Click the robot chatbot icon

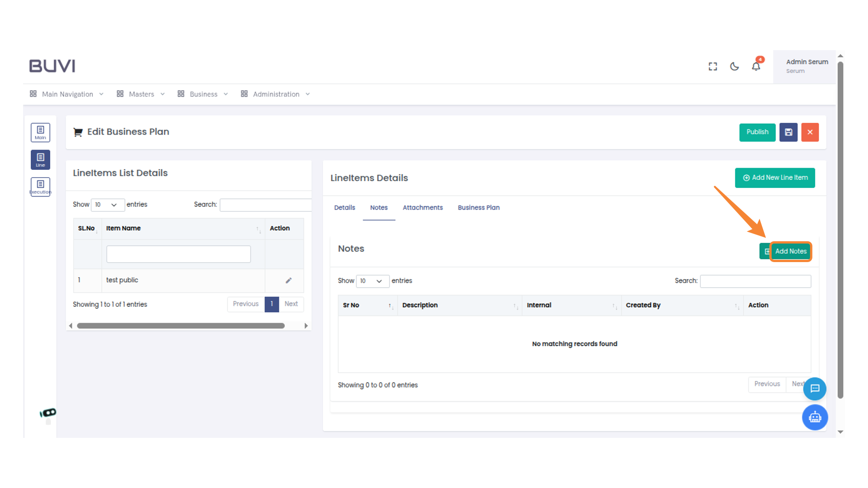pyautogui.click(x=815, y=418)
